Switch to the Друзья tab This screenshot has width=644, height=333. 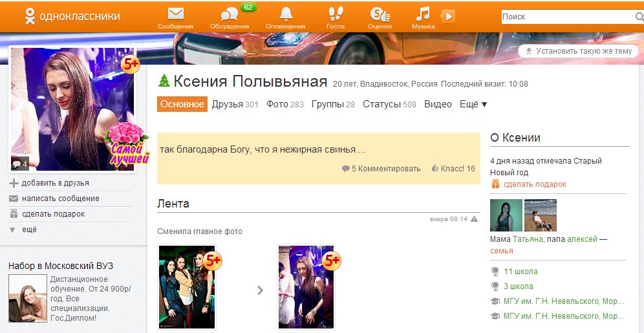tap(228, 104)
